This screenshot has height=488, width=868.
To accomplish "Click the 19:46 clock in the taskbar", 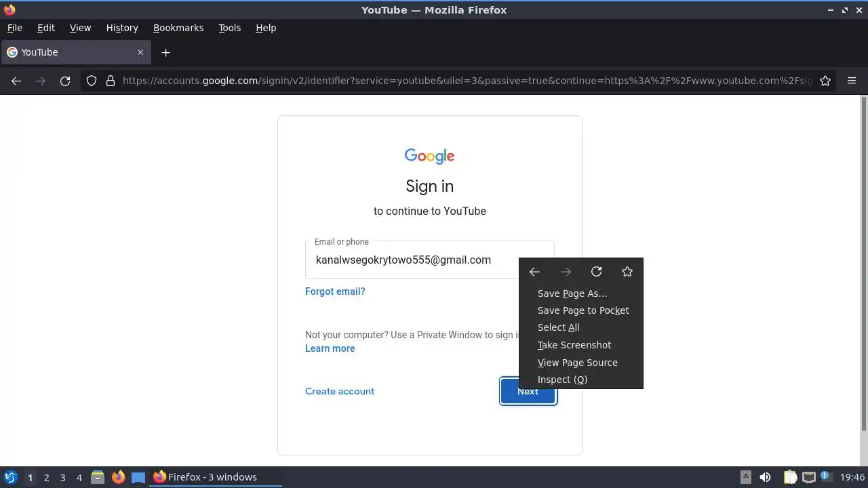I will coord(852,477).
